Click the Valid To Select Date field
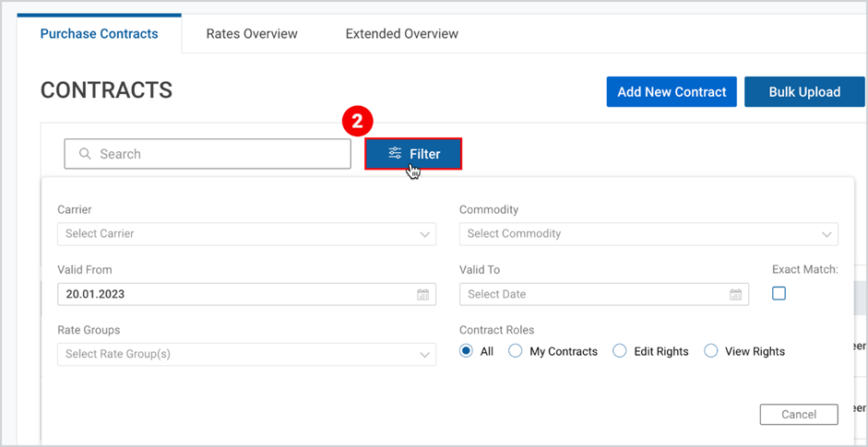This screenshot has height=447, width=868. (604, 294)
